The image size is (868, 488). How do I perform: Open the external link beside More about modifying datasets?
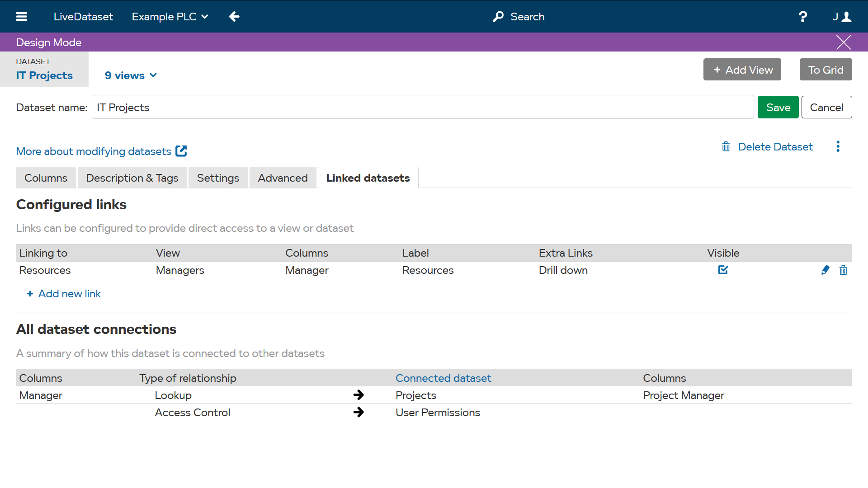click(x=181, y=151)
